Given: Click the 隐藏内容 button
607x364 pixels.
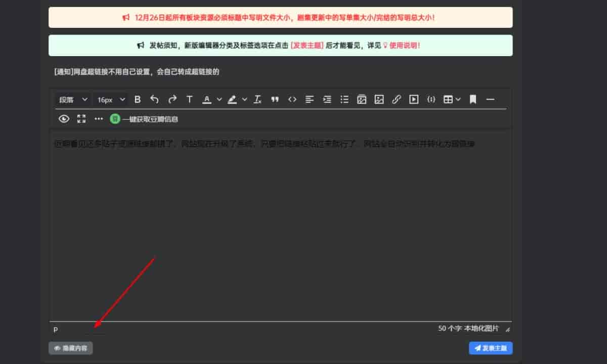Looking at the screenshot, I should 71,348.
